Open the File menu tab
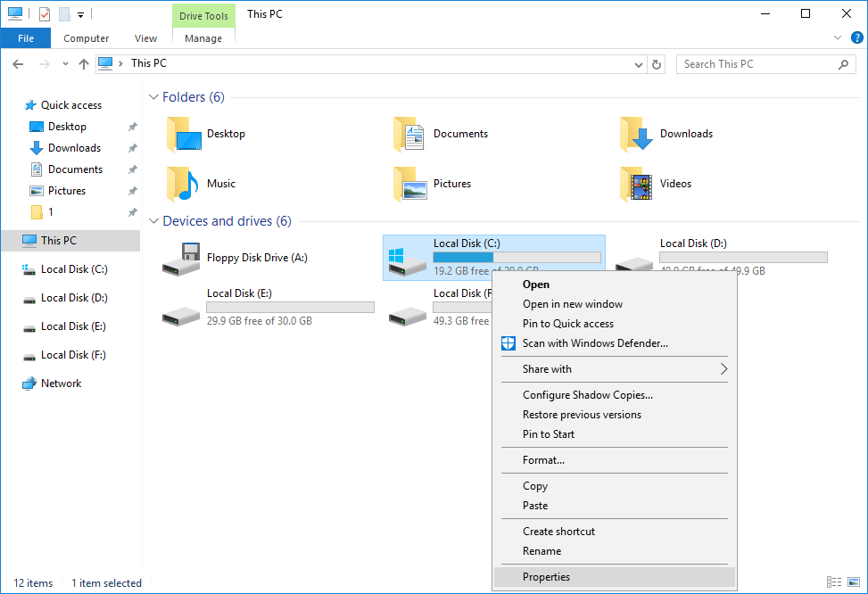The width and height of the screenshot is (868, 594). pos(26,38)
